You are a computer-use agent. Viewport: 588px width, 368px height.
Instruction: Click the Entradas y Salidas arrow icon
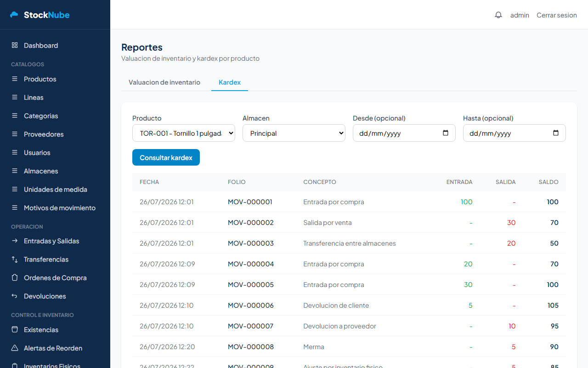pyautogui.click(x=15, y=241)
